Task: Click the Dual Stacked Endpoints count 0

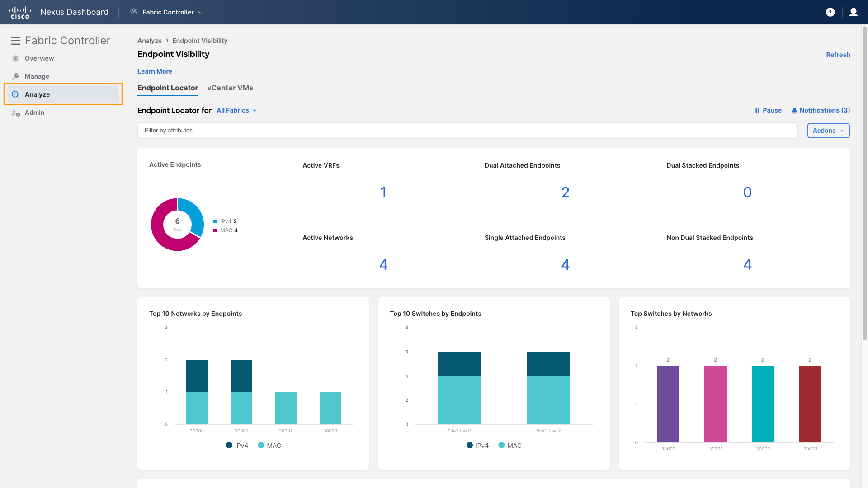Action: pos(748,192)
